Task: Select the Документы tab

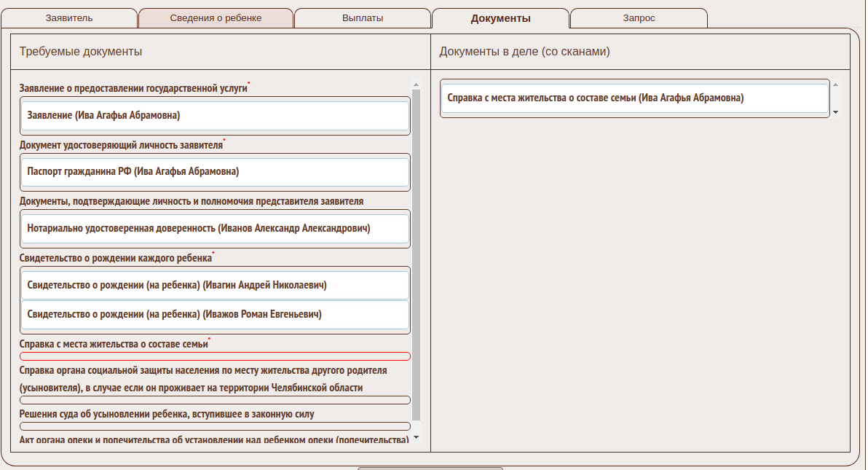Action: tap(500, 18)
